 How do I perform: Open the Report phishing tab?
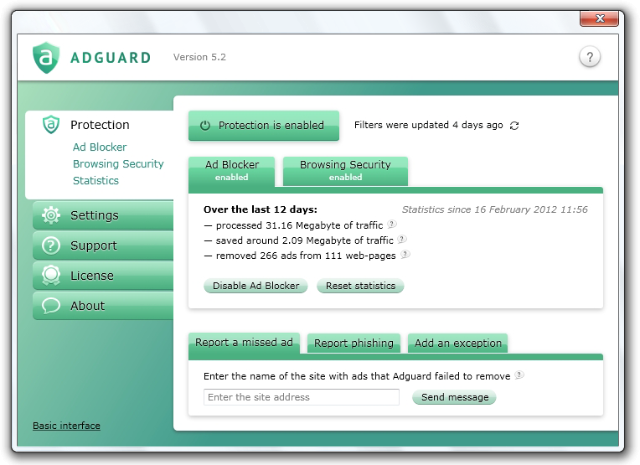click(x=353, y=343)
